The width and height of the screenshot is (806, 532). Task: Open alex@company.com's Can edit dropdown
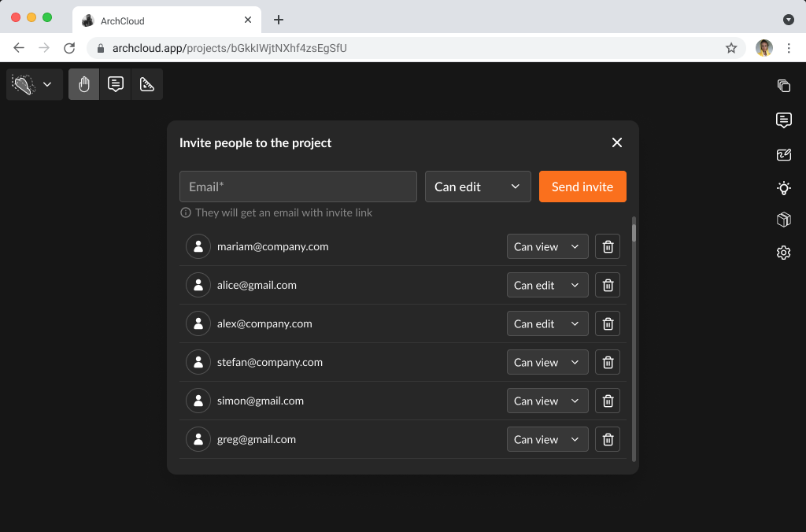pos(547,323)
